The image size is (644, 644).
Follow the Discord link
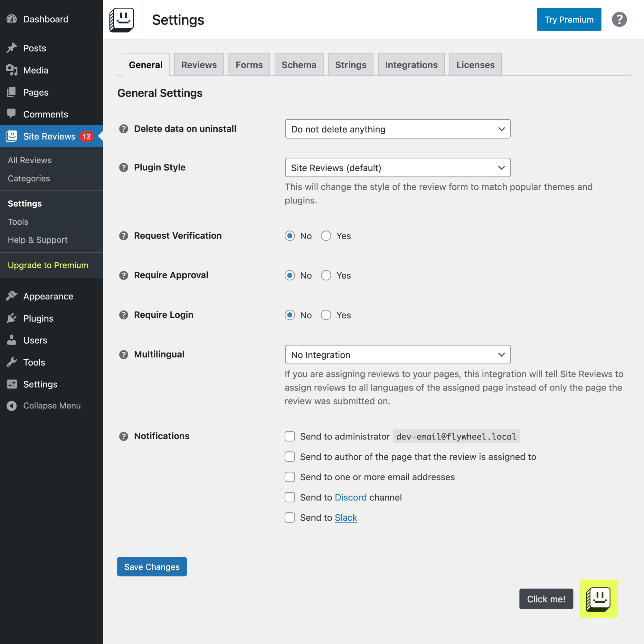[x=350, y=497]
